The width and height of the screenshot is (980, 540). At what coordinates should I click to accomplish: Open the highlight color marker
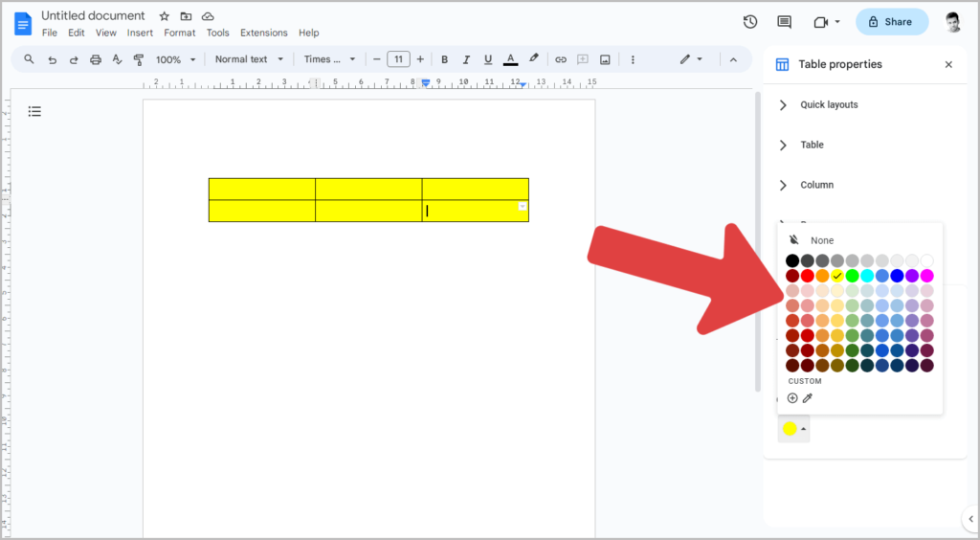tap(533, 58)
